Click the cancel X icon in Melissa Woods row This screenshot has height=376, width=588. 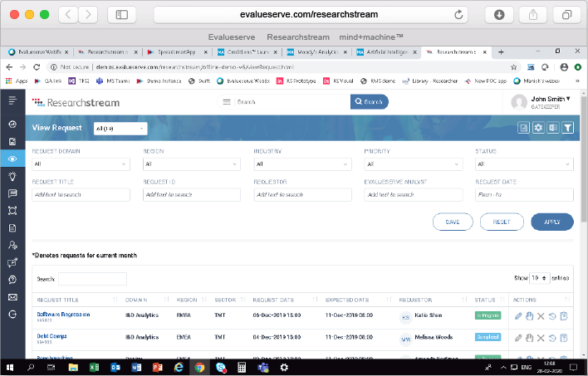tap(541, 338)
